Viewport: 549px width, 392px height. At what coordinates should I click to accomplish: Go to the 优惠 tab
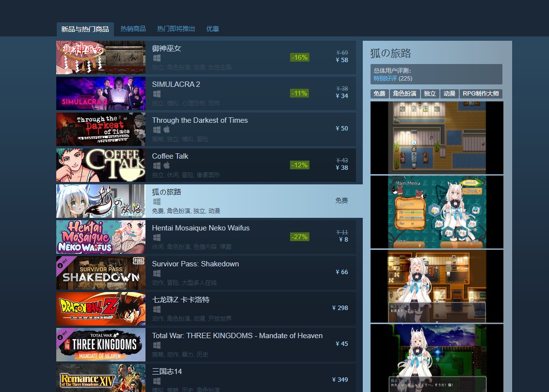pos(212,29)
